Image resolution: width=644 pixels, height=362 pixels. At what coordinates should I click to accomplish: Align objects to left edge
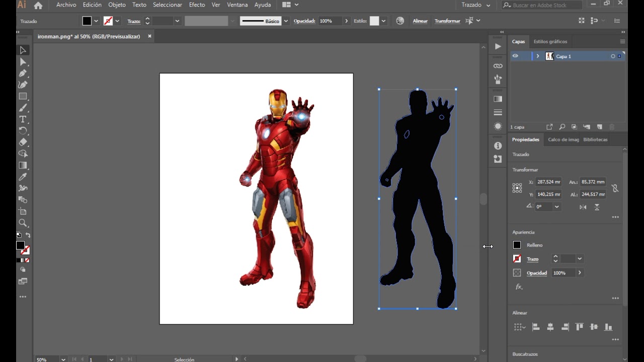point(536,327)
